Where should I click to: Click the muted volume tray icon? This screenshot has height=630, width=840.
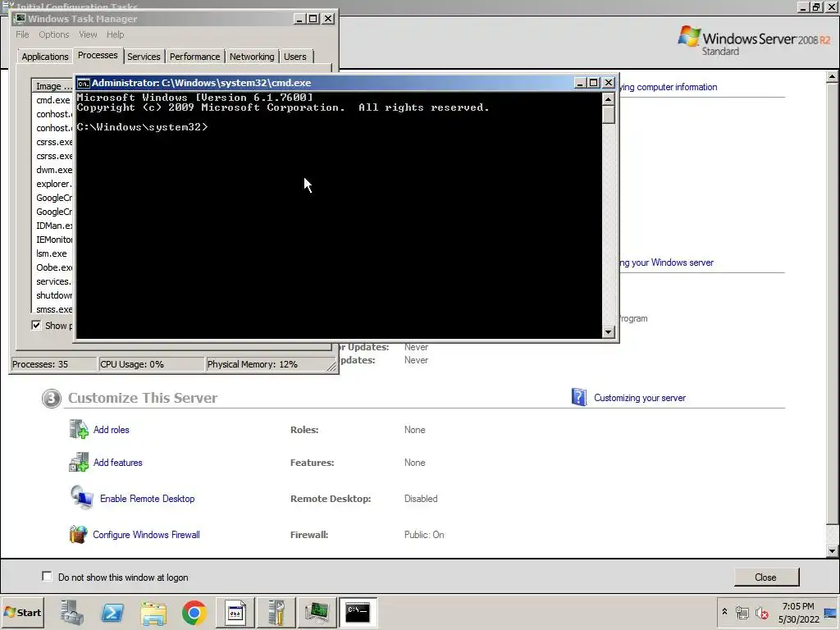[x=761, y=612]
